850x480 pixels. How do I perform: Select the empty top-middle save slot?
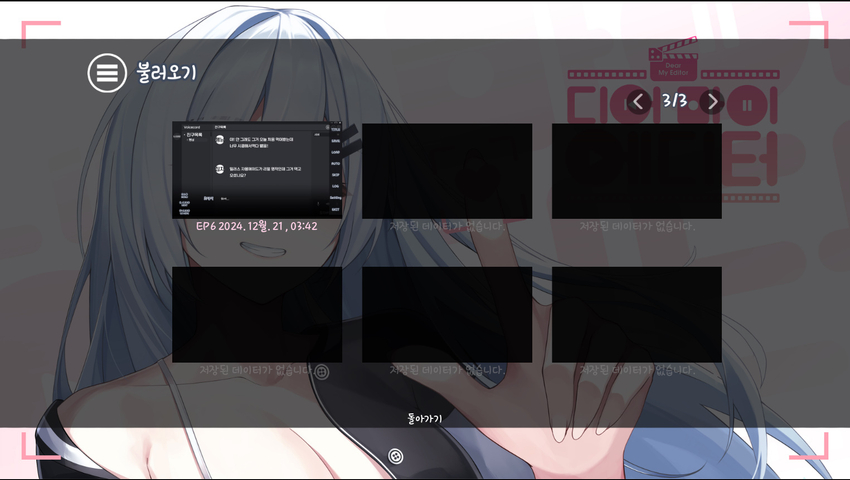pyautogui.click(x=447, y=171)
